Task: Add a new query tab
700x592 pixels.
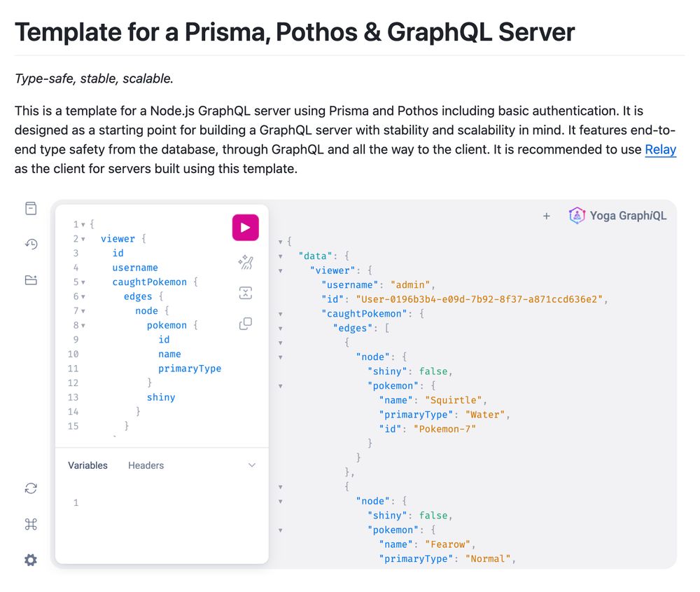Action: point(547,216)
